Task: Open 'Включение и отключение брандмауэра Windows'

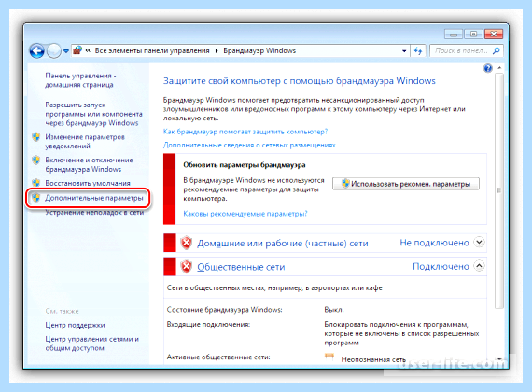Action: 89,164
